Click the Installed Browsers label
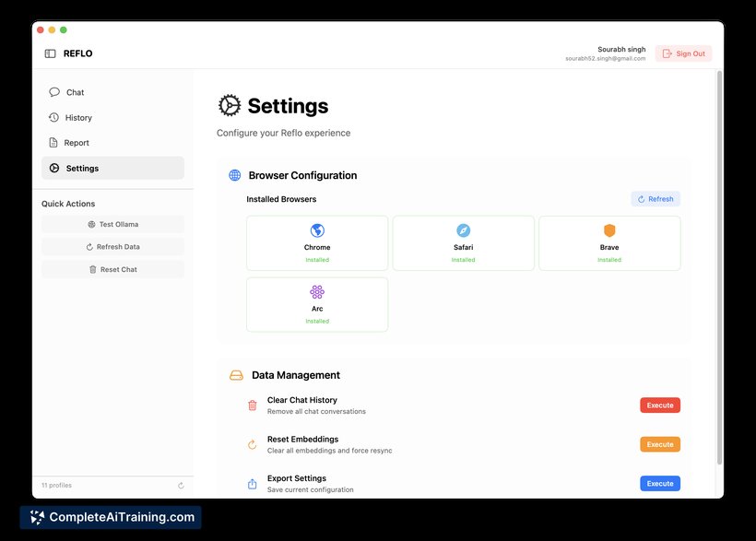The width and height of the screenshot is (756, 541). pyautogui.click(x=281, y=199)
